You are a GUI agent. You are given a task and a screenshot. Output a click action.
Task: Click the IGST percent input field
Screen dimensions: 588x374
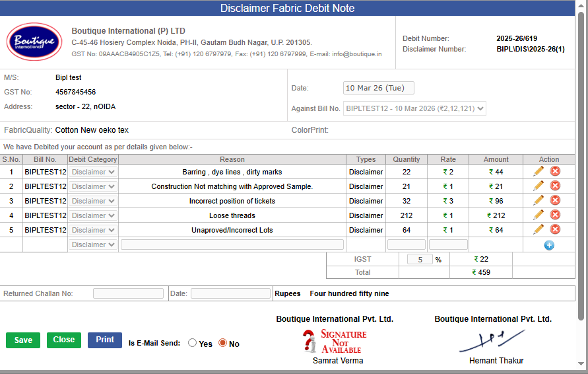click(x=420, y=260)
